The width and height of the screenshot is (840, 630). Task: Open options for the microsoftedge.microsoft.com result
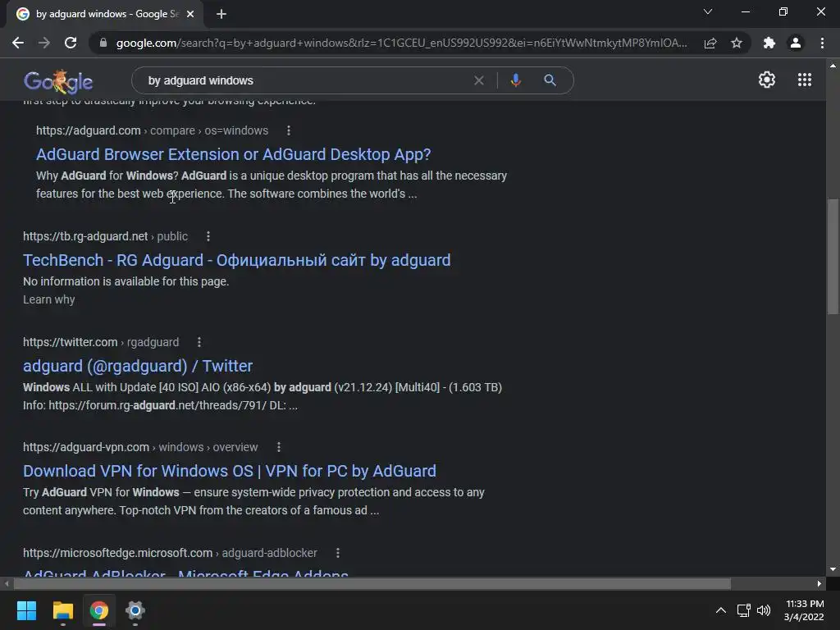click(338, 552)
